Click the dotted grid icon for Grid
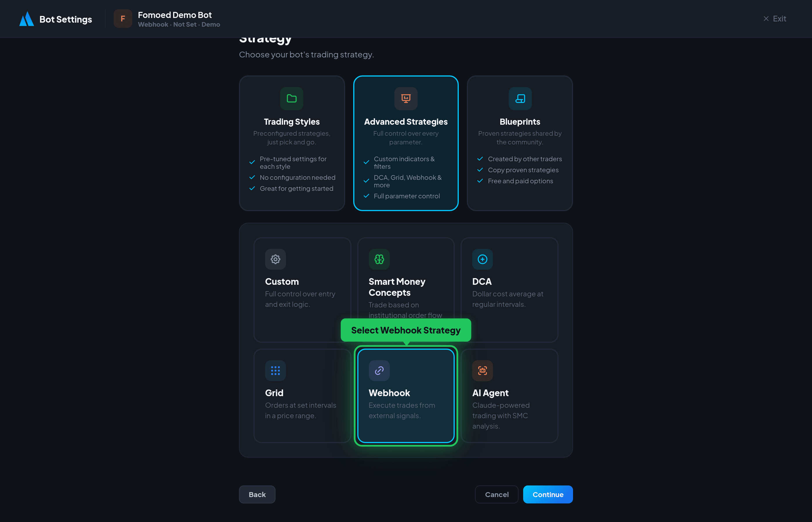 [x=275, y=371]
